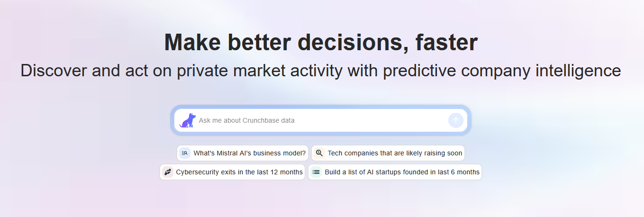Screen dimensions: 644x217
Task: Click the word "faster" in the headline
Action: [446, 43]
